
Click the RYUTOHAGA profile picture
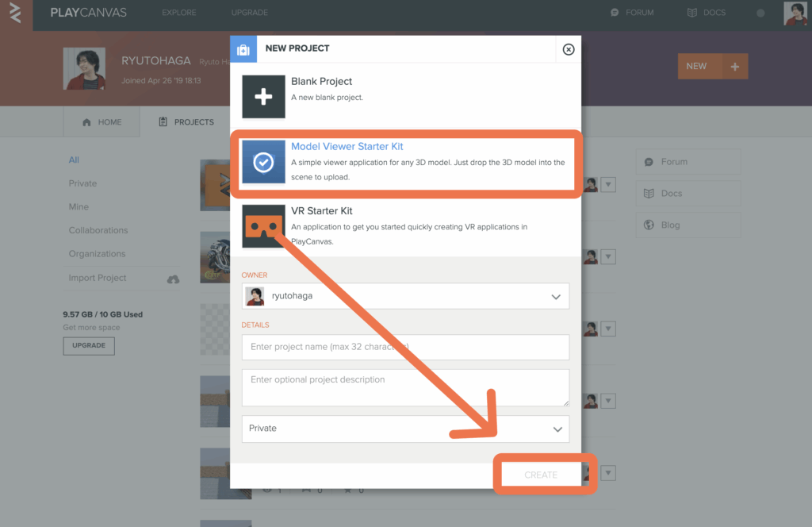click(84, 68)
